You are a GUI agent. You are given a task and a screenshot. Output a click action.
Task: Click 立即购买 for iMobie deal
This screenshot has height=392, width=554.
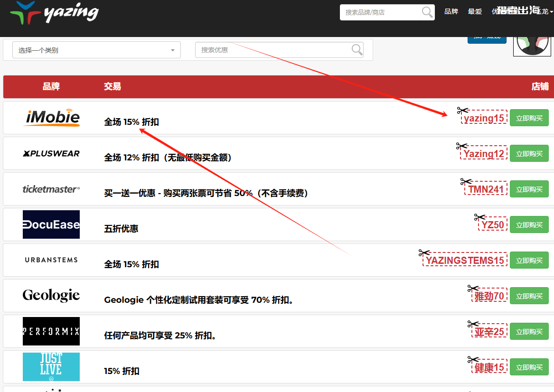(x=529, y=118)
